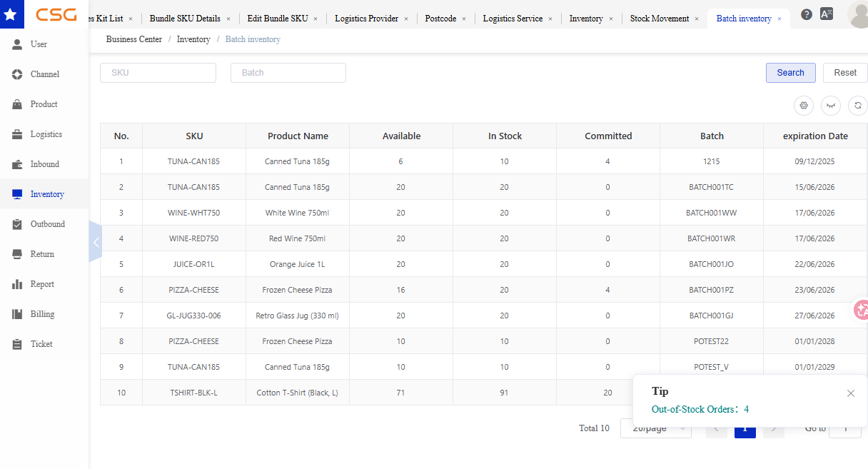The width and height of the screenshot is (868, 469).
Task: Click product name Retro Glass Jug (330 ml)
Action: click(x=298, y=316)
